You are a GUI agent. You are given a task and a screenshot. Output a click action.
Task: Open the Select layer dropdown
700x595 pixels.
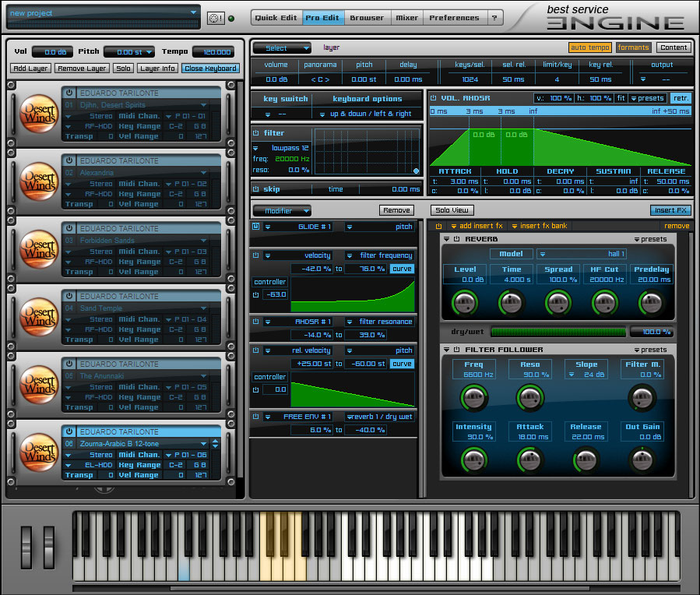pos(282,48)
